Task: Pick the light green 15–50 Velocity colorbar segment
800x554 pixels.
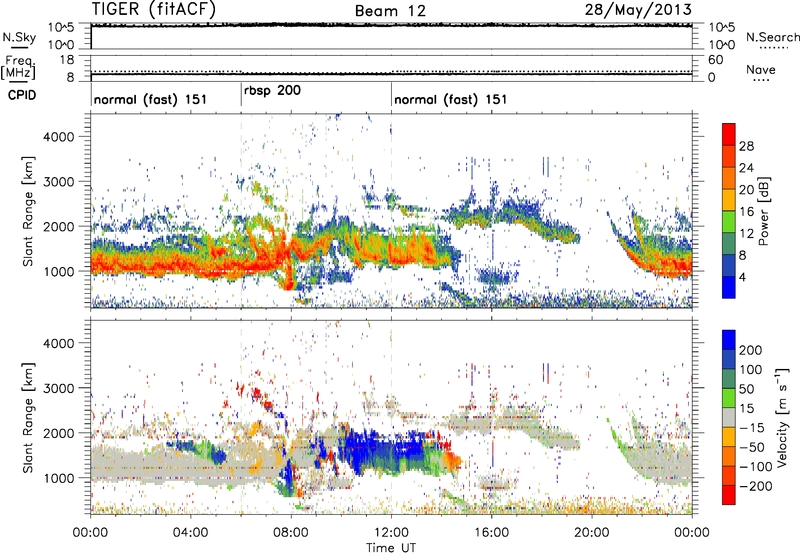Action: coord(729,398)
